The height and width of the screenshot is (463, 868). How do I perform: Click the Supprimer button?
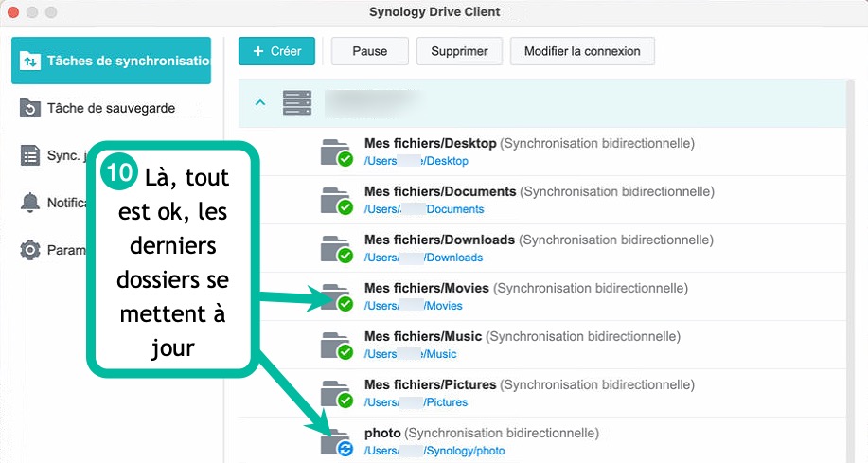(459, 51)
